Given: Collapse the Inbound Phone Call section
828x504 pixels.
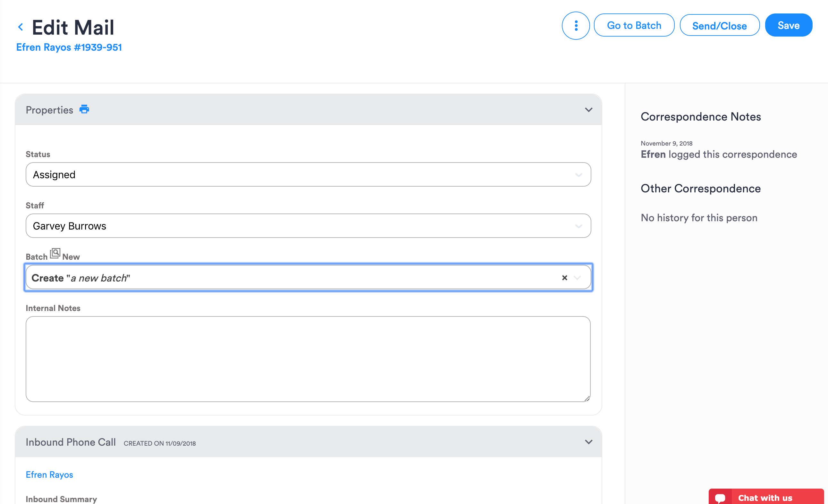Looking at the screenshot, I should tap(589, 442).
